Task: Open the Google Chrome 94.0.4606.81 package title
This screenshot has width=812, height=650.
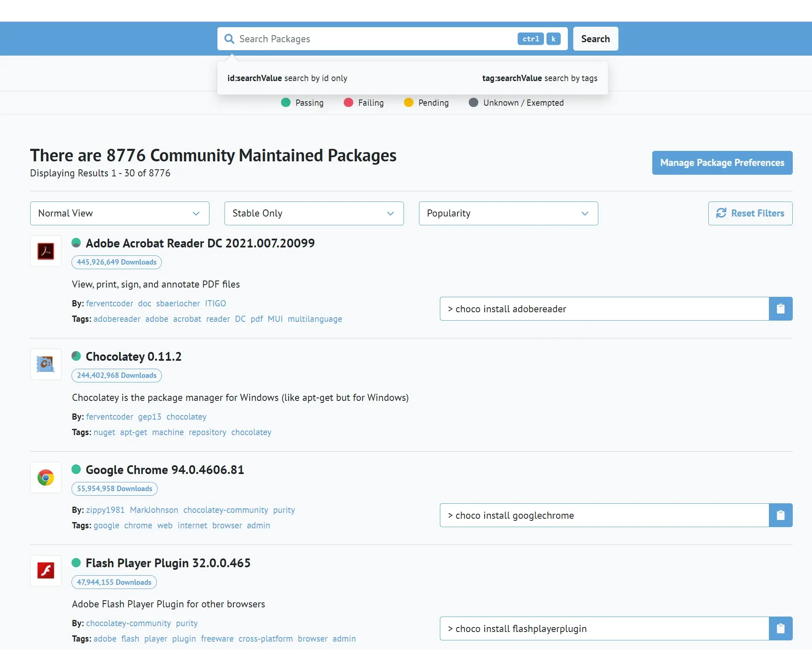Action: (165, 470)
